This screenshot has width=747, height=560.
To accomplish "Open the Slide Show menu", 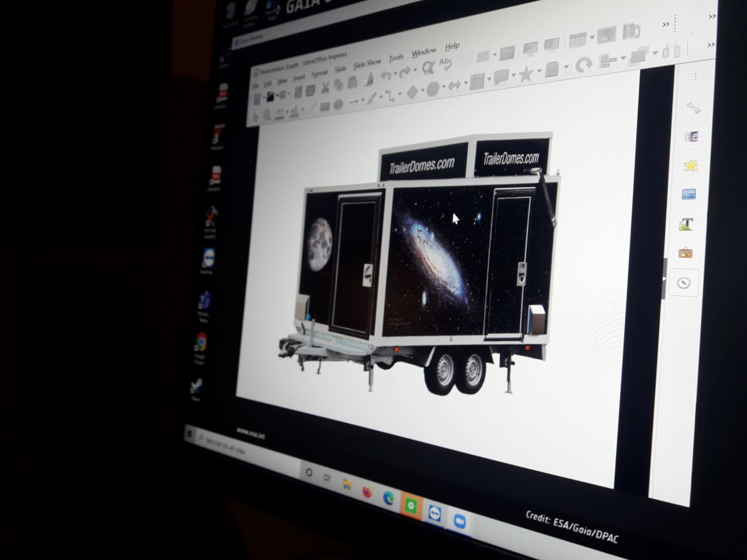I will (367, 64).
